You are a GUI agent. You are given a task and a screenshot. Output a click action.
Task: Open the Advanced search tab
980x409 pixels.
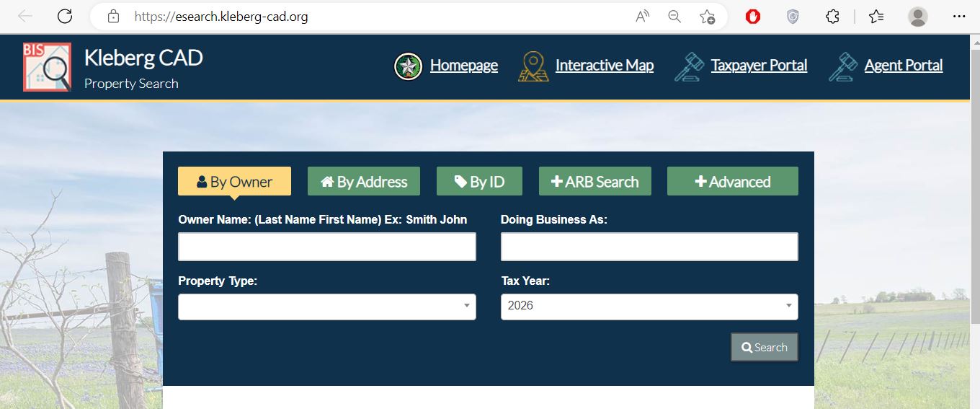pos(732,182)
